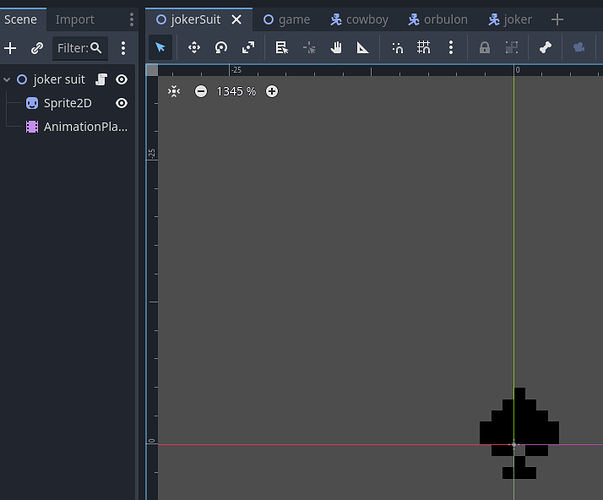This screenshot has width=603, height=500.
Task: Select the joker suit node
Action: coord(59,80)
